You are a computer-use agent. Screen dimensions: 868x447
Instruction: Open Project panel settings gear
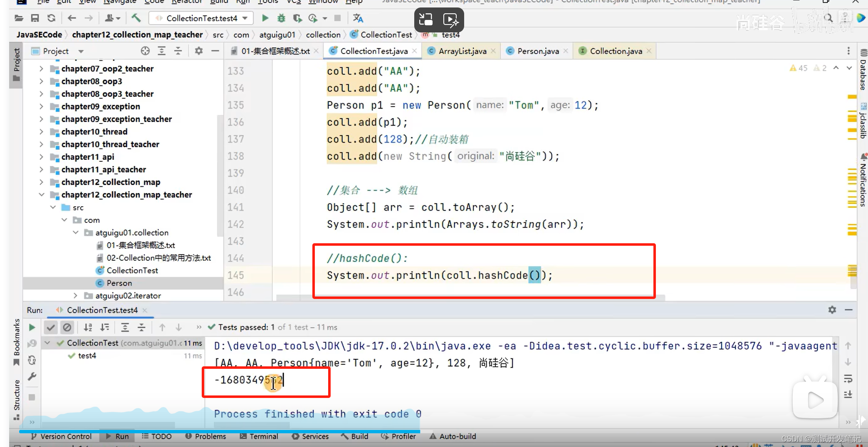199,51
